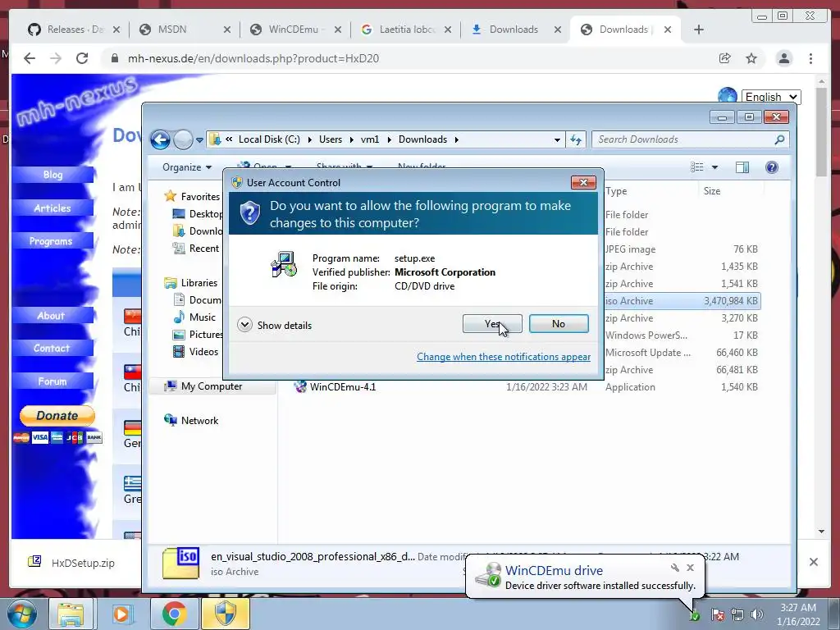Open Change when these notifications appear link
This screenshot has height=630, width=840.
504,357
